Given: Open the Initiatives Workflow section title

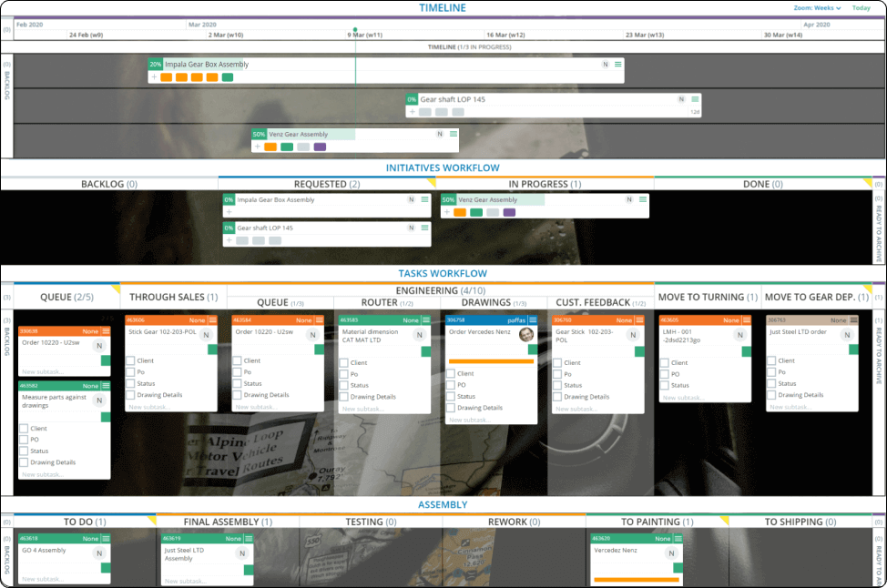Looking at the screenshot, I should coord(443,167).
